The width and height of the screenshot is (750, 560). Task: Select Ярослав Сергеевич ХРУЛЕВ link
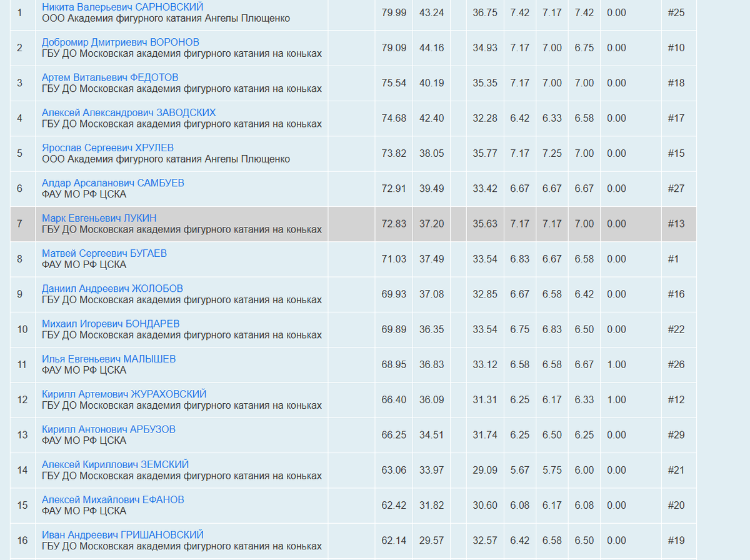click(107, 147)
